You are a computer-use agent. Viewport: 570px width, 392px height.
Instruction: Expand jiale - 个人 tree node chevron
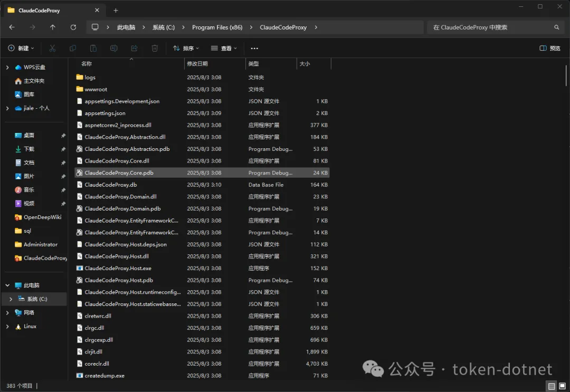pyautogui.click(x=7, y=108)
